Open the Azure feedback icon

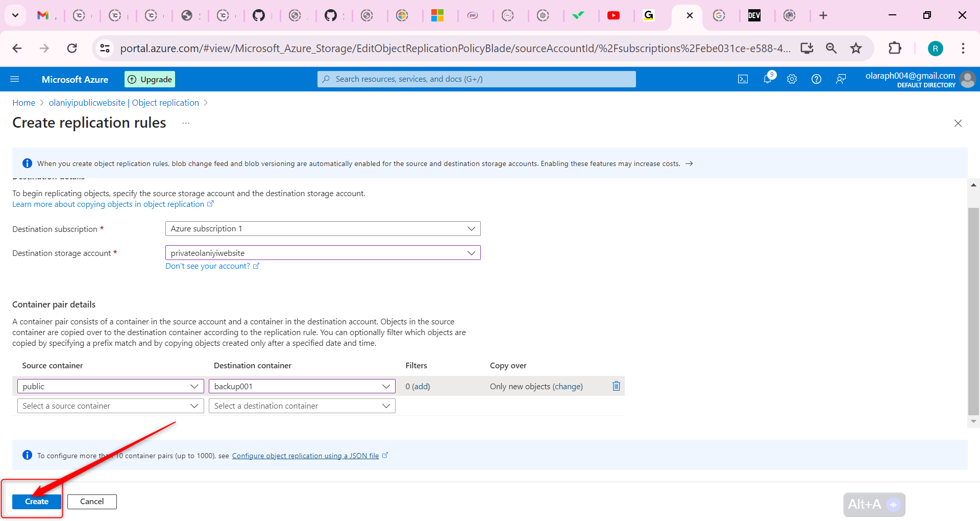(841, 79)
